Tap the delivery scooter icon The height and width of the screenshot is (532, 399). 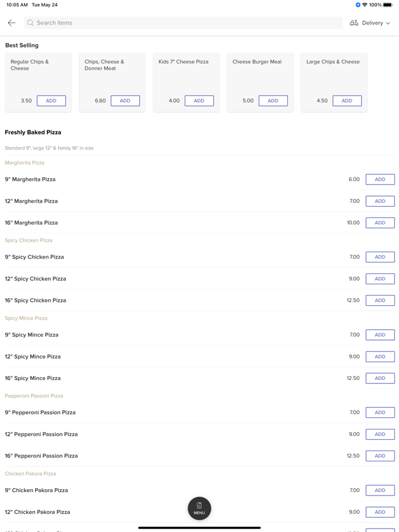coord(354,23)
